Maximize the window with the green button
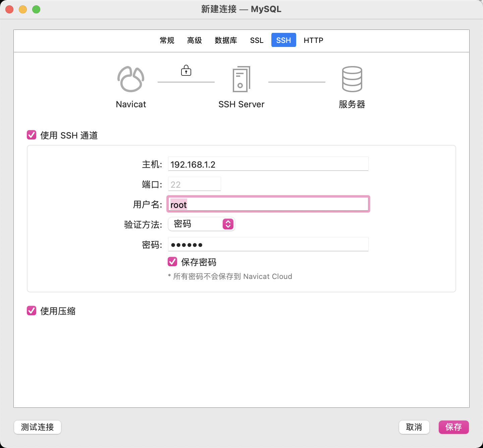Screen dimensions: 483x448 click(36, 9)
